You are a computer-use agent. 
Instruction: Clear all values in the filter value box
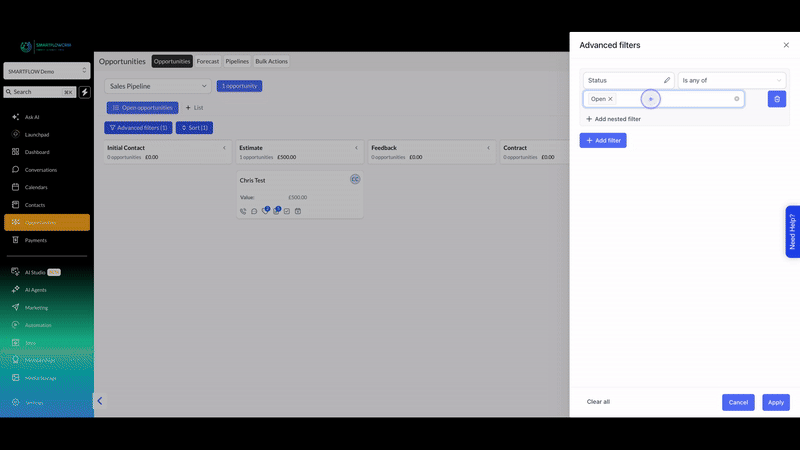(x=736, y=99)
